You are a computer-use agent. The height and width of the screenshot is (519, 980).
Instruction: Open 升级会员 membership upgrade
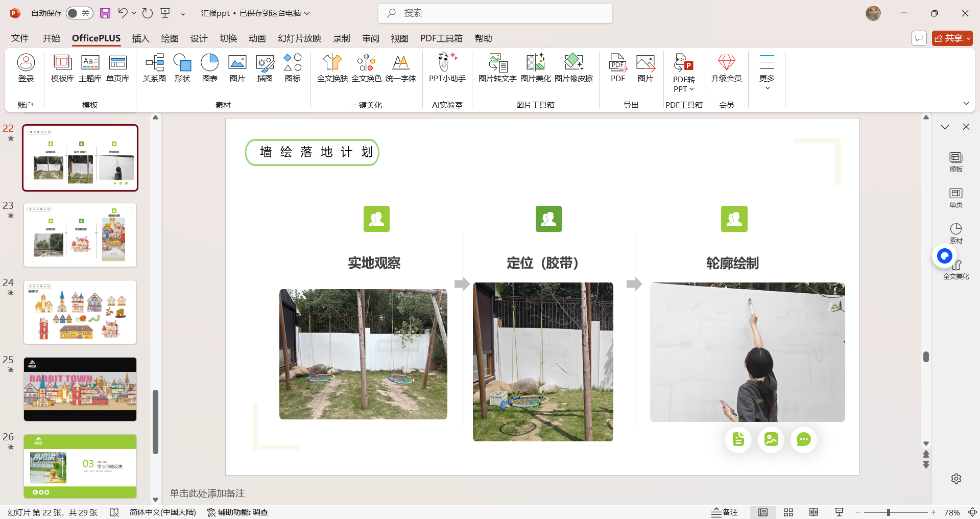726,68
